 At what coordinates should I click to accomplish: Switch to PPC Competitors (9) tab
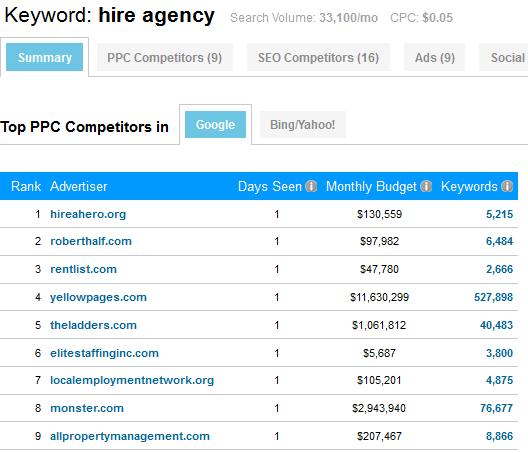point(165,57)
